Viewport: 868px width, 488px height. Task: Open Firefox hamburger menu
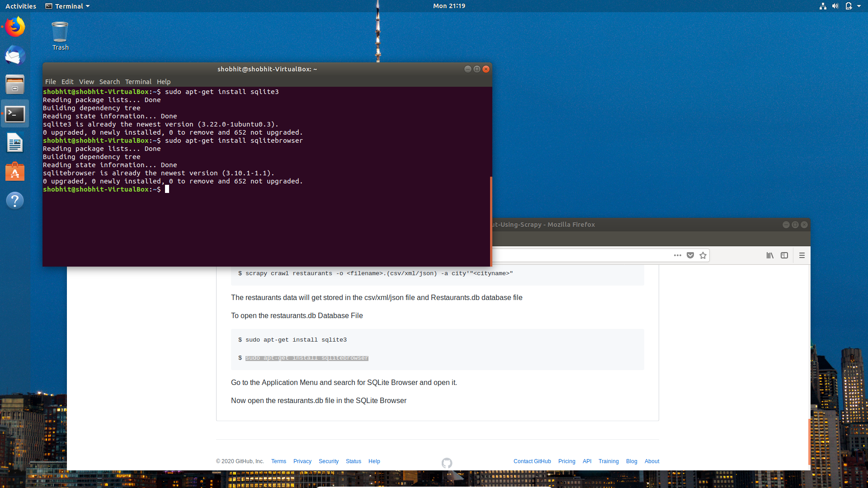[802, 255]
